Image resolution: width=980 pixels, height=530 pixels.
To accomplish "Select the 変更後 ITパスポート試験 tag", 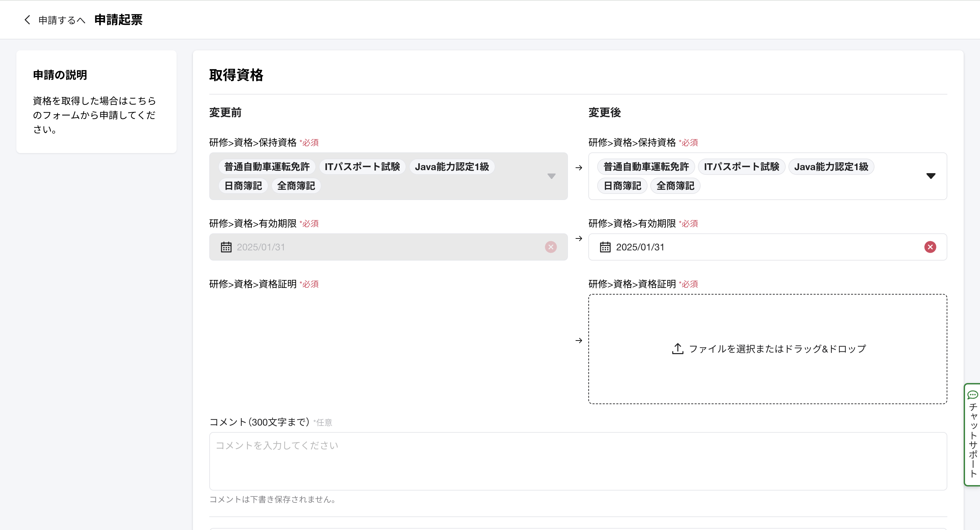I will click(x=741, y=167).
